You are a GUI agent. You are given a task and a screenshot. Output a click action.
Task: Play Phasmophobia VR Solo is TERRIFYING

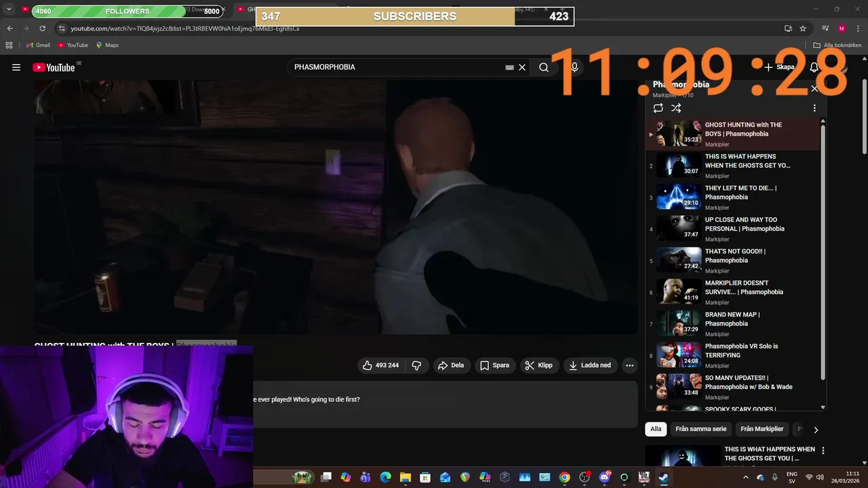733,355
